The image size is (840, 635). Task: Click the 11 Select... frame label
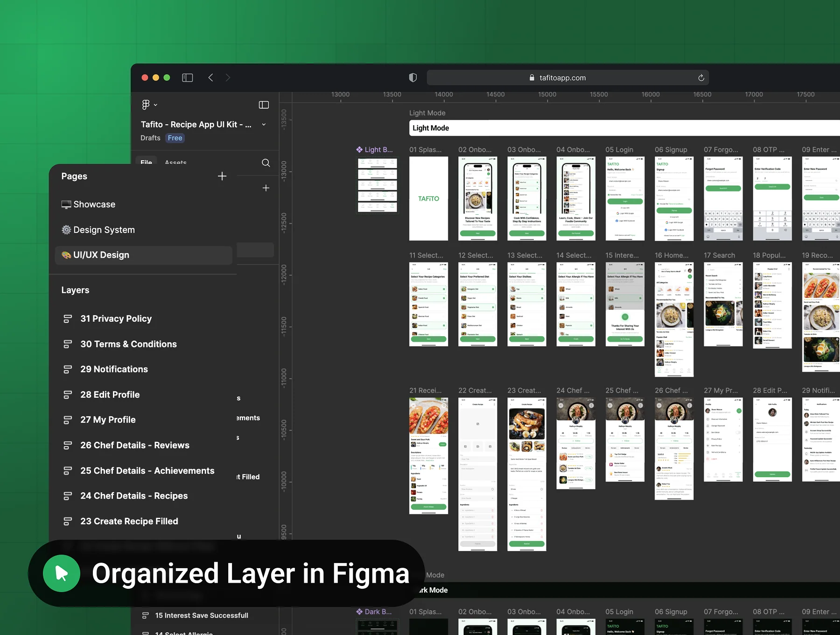pos(426,255)
